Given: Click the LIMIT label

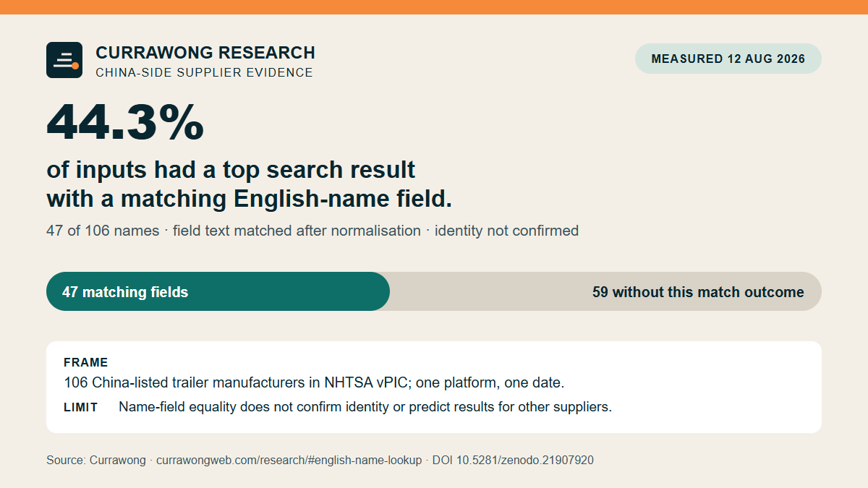Looking at the screenshot, I should click(x=80, y=407).
